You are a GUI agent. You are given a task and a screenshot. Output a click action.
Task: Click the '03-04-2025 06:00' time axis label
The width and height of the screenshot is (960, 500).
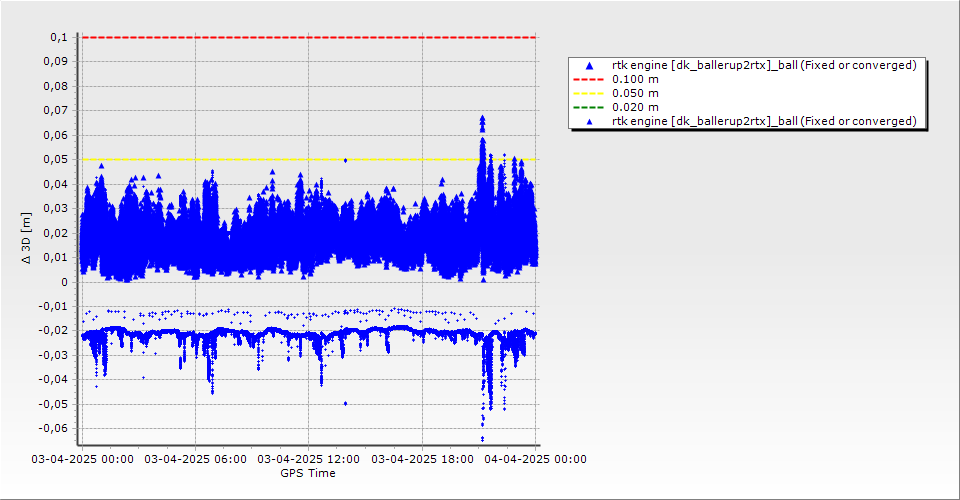click(195, 459)
